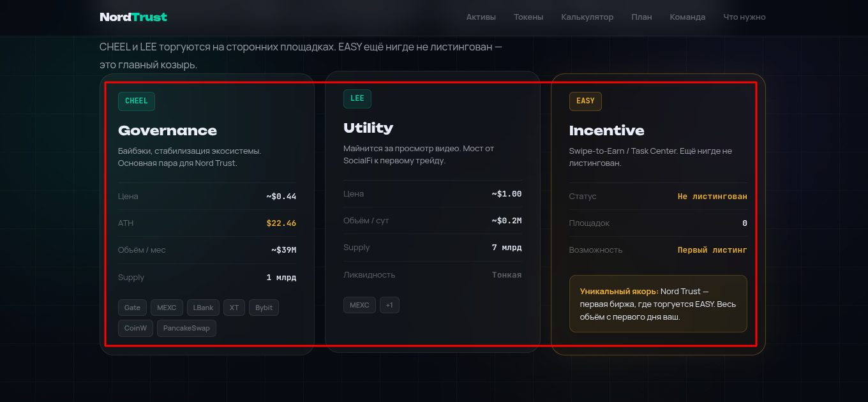
Task: Click the ~$0.2M daily volume value
Action: tap(507, 221)
